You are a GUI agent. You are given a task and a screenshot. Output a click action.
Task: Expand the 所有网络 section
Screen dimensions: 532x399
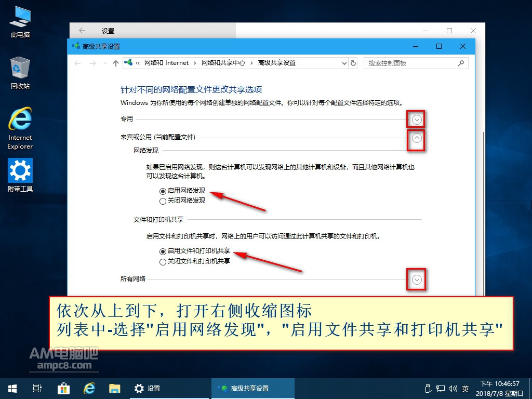click(x=417, y=280)
